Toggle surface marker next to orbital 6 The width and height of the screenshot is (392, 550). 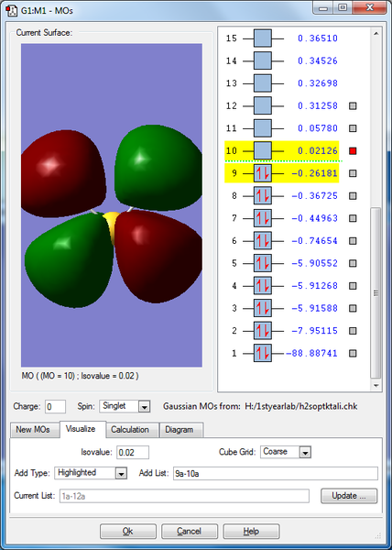353,240
